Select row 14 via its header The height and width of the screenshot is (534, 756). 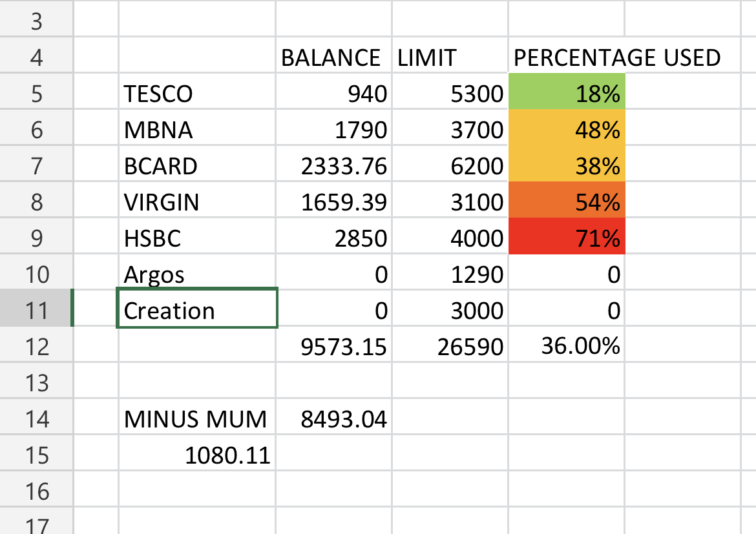pos(36,417)
